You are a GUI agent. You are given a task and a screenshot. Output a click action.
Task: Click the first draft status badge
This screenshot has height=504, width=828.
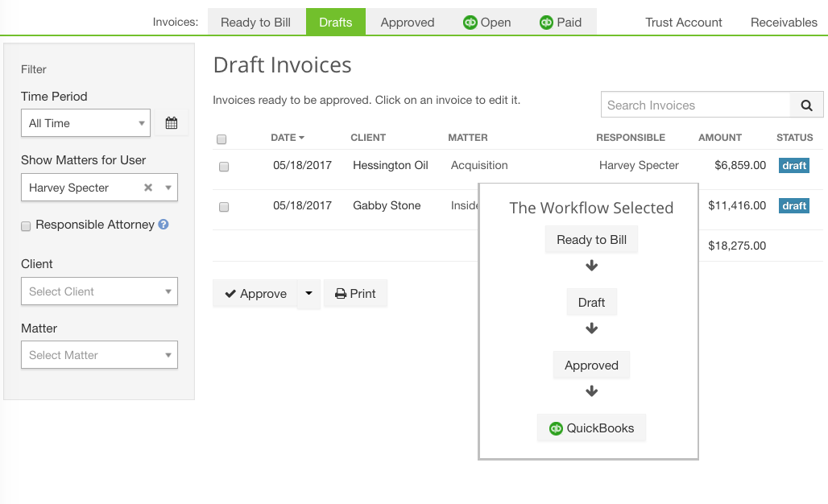tap(794, 165)
